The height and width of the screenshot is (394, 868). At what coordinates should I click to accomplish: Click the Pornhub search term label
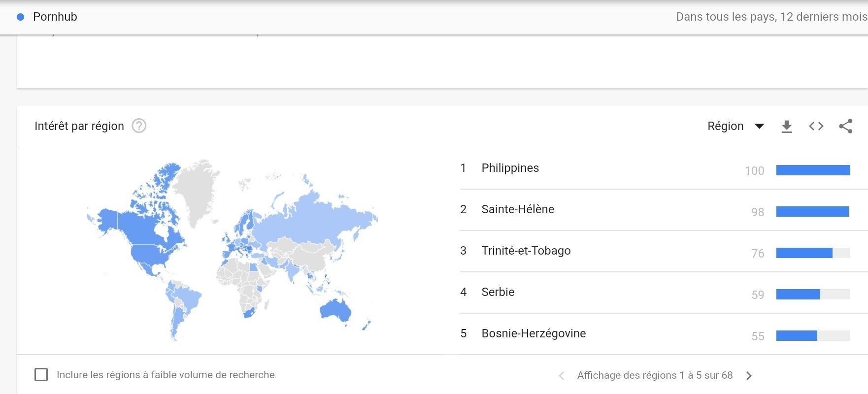tap(55, 17)
